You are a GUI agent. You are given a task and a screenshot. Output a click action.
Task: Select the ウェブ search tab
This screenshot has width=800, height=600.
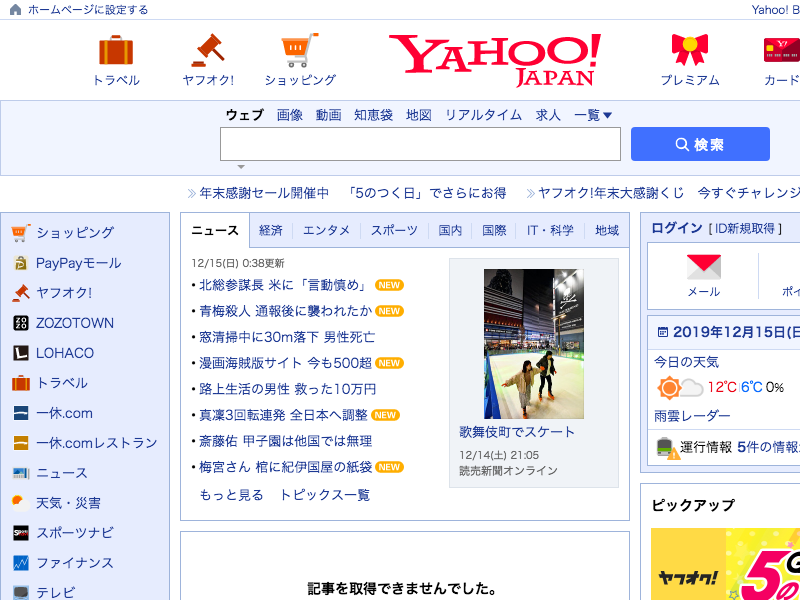coord(244,115)
